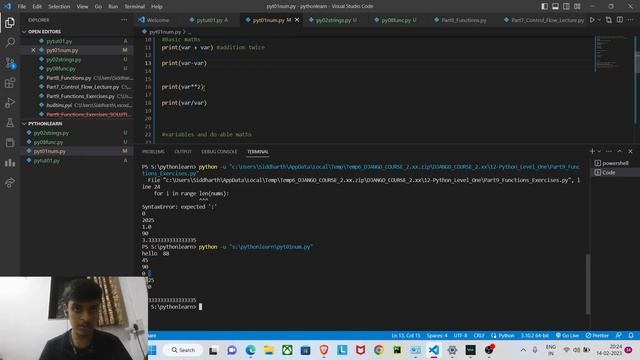This screenshot has height=360, width=640.
Task: Open the Explorer view in the activity bar
Action: [x=10, y=22]
